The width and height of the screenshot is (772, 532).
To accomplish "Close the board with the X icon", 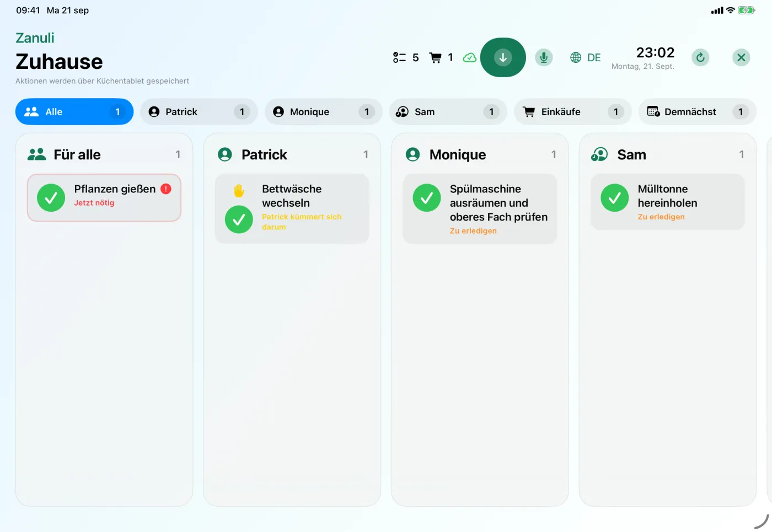I will 741,57.
